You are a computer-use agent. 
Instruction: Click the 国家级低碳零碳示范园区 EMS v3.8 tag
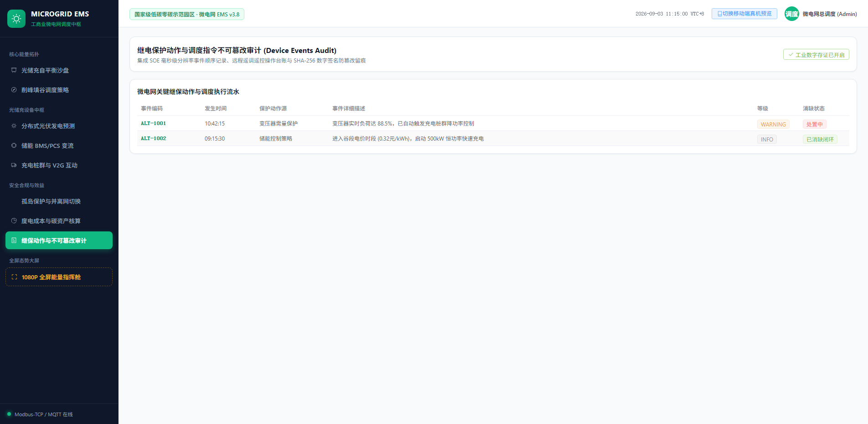(x=187, y=14)
